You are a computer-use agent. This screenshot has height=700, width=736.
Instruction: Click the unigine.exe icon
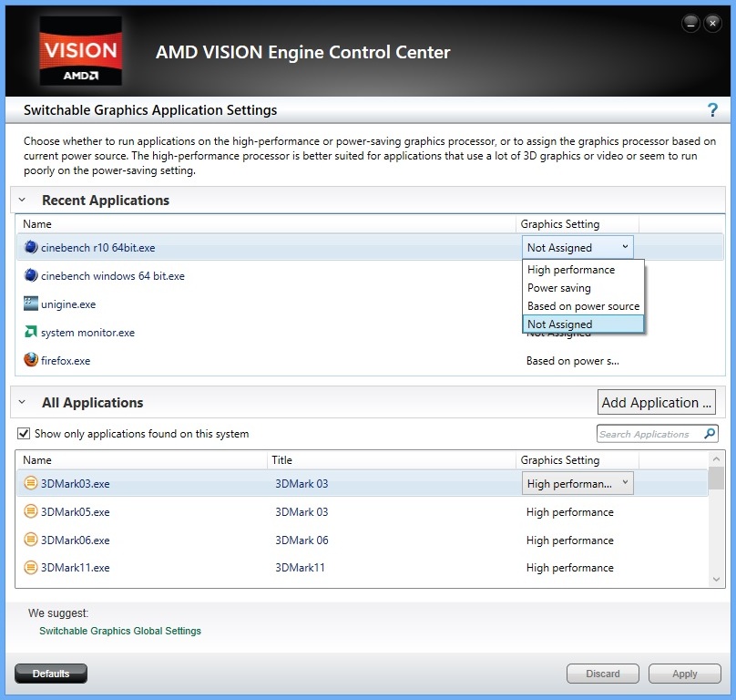[30, 304]
